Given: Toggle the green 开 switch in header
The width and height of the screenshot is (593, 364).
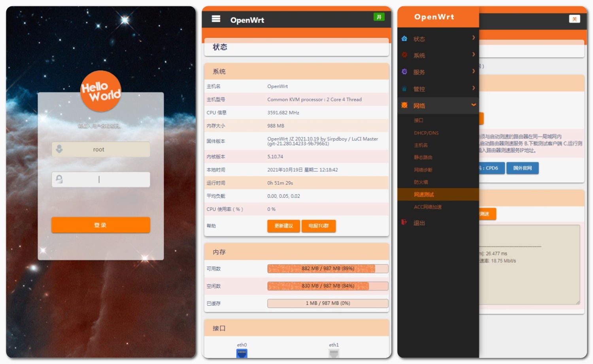Looking at the screenshot, I should [x=379, y=17].
